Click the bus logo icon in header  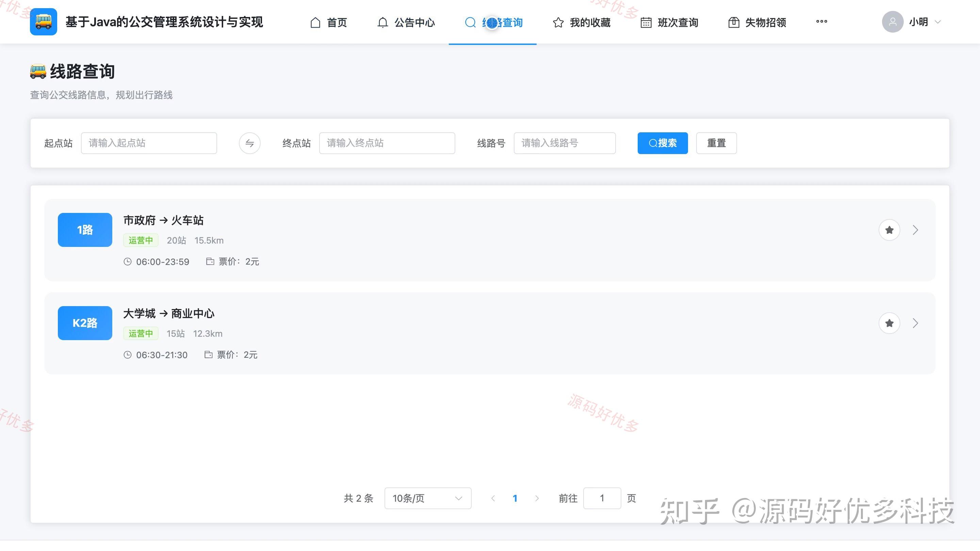43,22
